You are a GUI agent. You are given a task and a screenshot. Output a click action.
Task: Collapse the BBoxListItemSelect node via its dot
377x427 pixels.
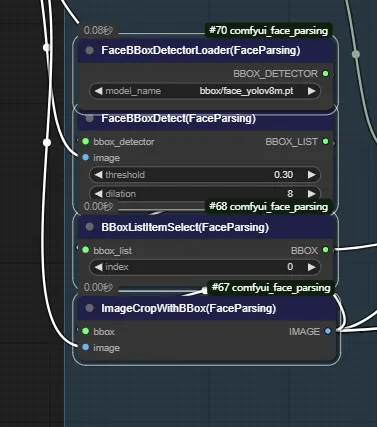89,227
